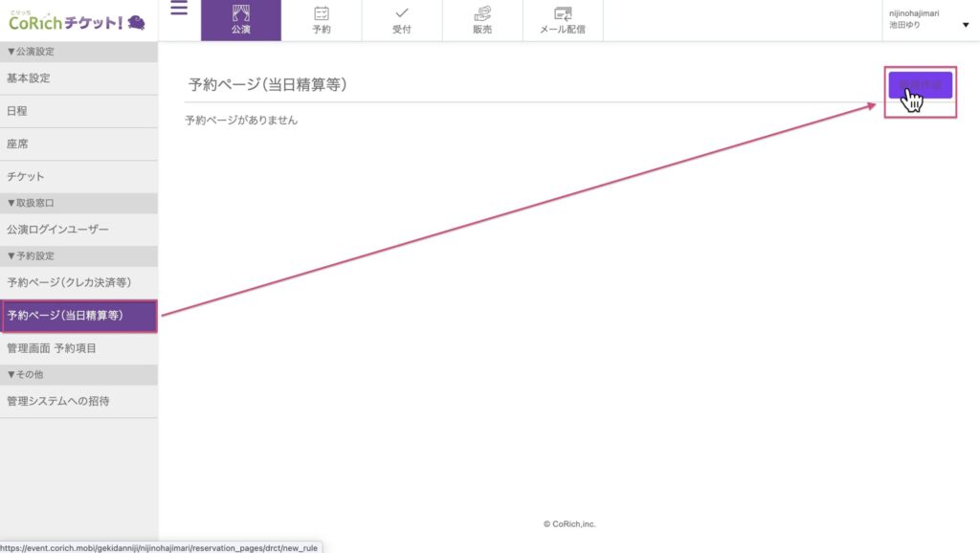Open the 販売 sales icon tab
The image size is (980, 553).
(x=482, y=20)
